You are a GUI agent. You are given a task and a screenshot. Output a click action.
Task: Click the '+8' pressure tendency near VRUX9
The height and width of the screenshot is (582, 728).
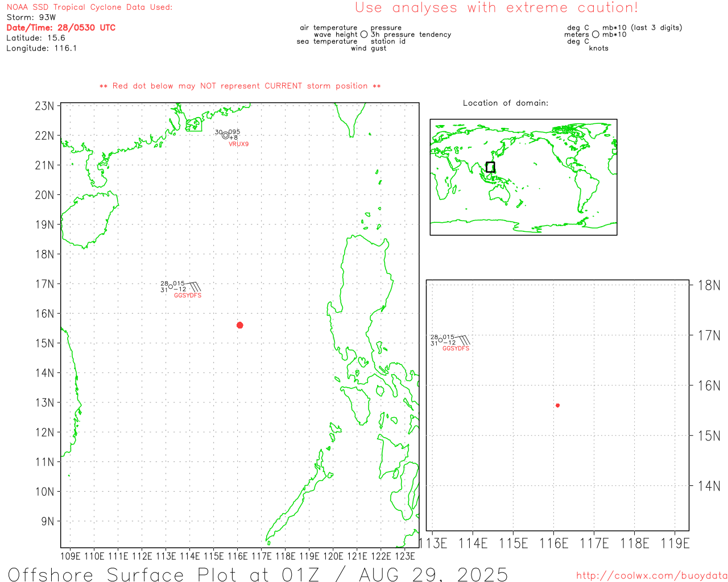pyautogui.click(x=234, y=138)
